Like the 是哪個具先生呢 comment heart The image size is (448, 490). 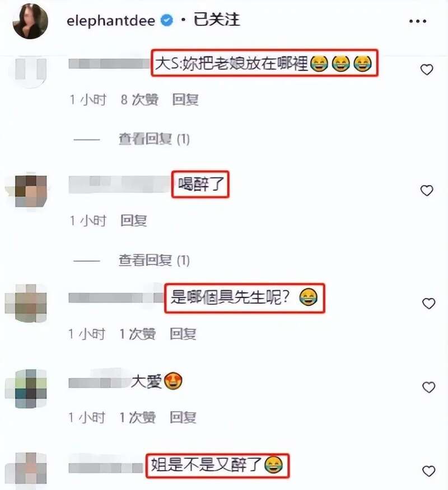pos(428,303)
